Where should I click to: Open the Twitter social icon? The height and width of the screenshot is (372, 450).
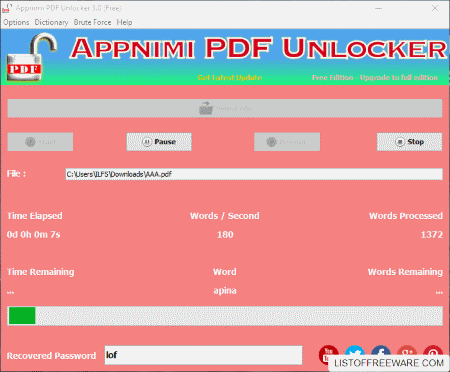point(355,352)
